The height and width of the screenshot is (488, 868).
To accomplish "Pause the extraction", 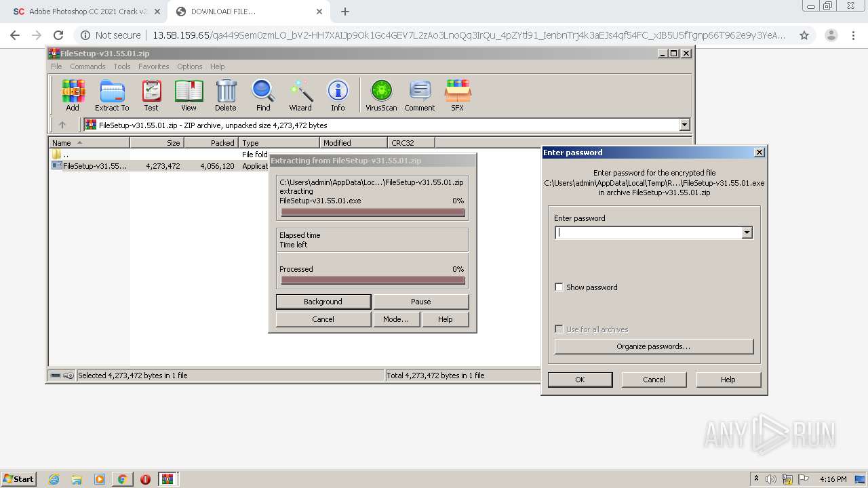I will pos(420,302).
